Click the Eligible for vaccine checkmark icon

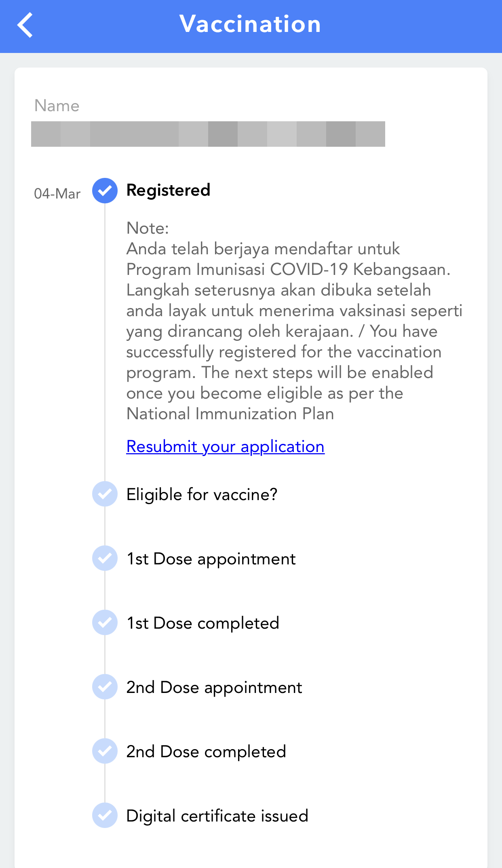(105, 494)
